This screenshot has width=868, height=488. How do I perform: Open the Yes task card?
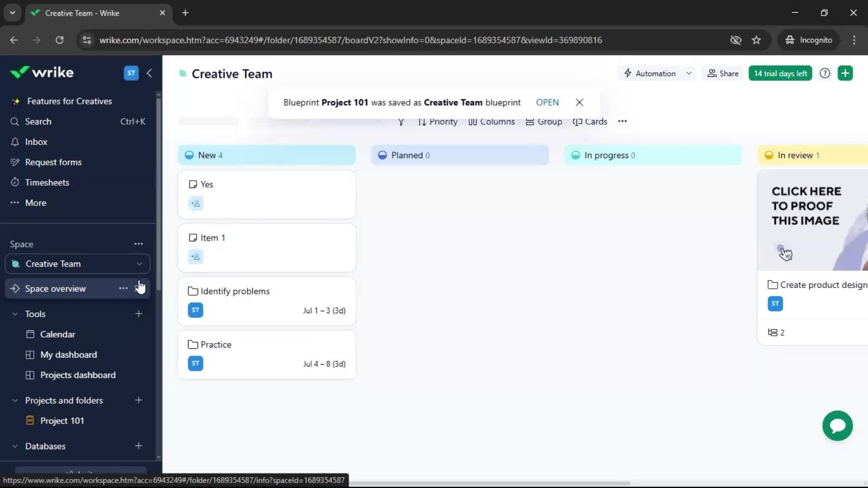click(x=267, y=194)
